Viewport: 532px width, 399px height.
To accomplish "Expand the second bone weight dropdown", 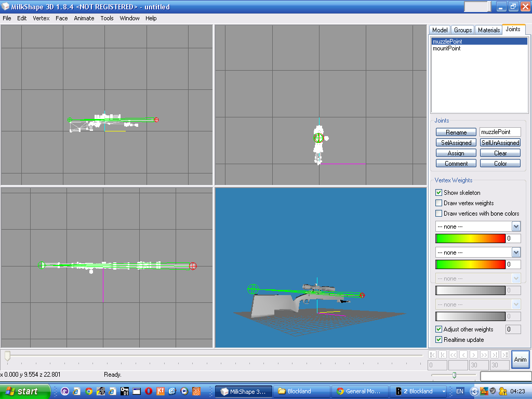I will pyautogui.click(x=516, y=252).
